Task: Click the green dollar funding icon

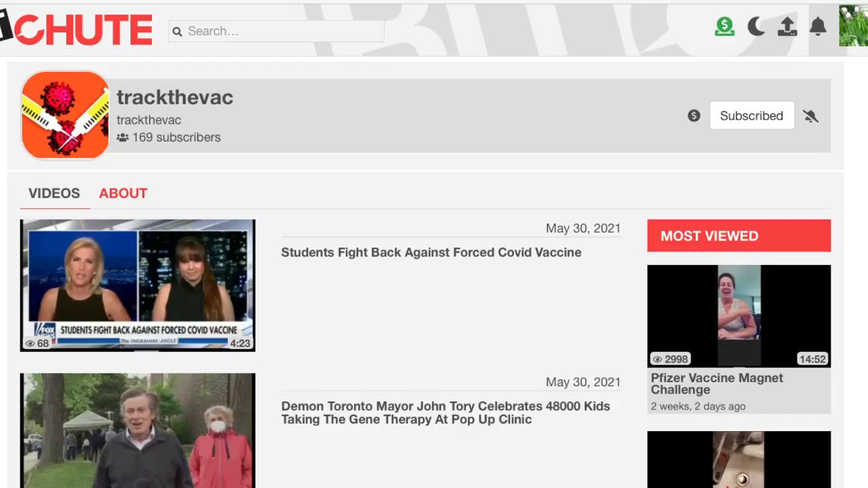Action: (724, 26)
